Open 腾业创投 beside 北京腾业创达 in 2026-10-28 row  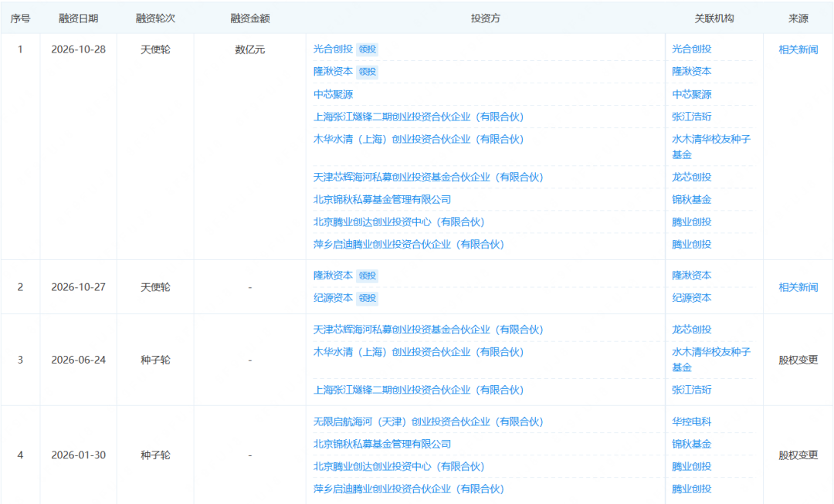(x=691, y=222)
